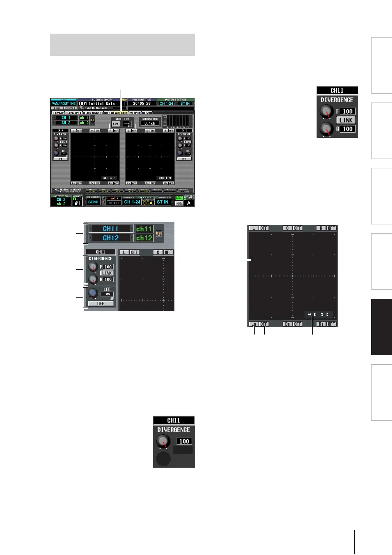Toggle OFF next to Bs on the large pan grid
392x555 pixels.
[298, 324]
